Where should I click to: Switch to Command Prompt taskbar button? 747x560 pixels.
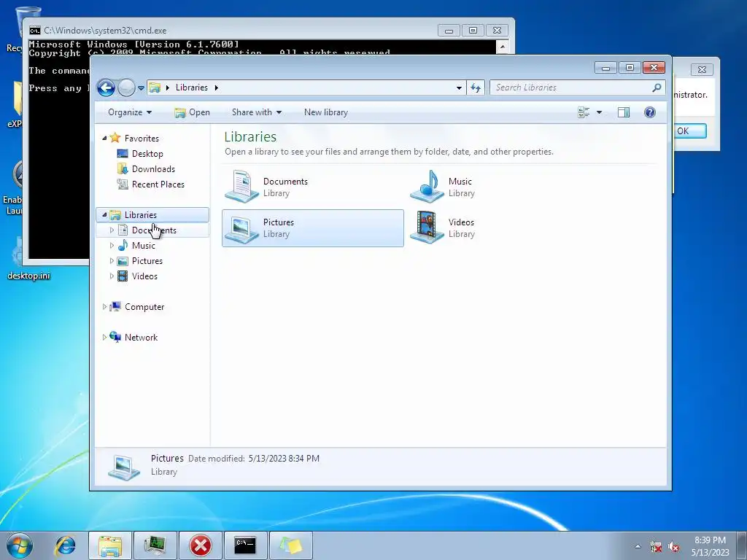(245, 545)
